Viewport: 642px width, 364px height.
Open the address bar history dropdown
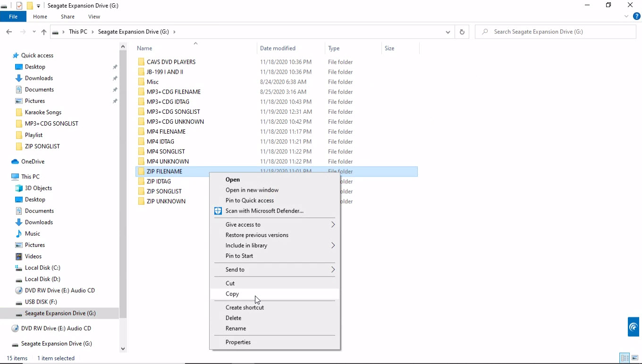[448, 32]
